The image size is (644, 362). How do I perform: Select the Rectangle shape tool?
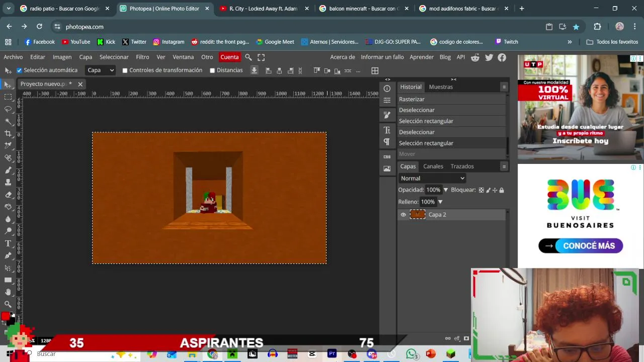pos(8,280)
